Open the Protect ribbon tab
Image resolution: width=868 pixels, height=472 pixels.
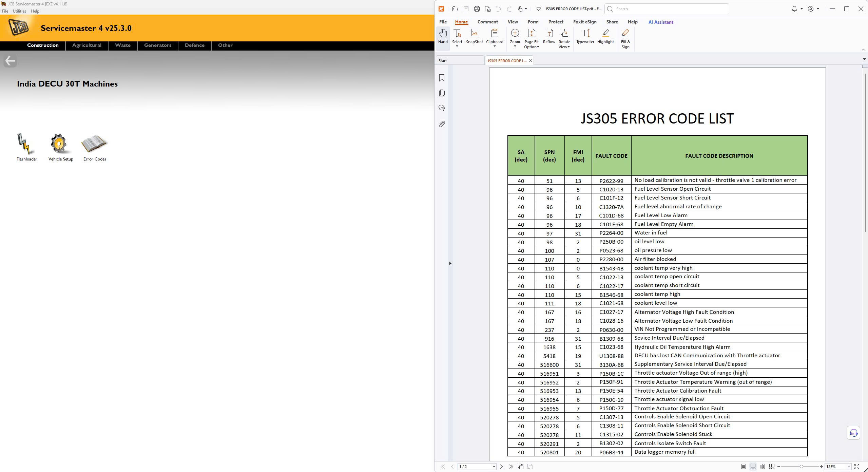[x=556, y=22]
